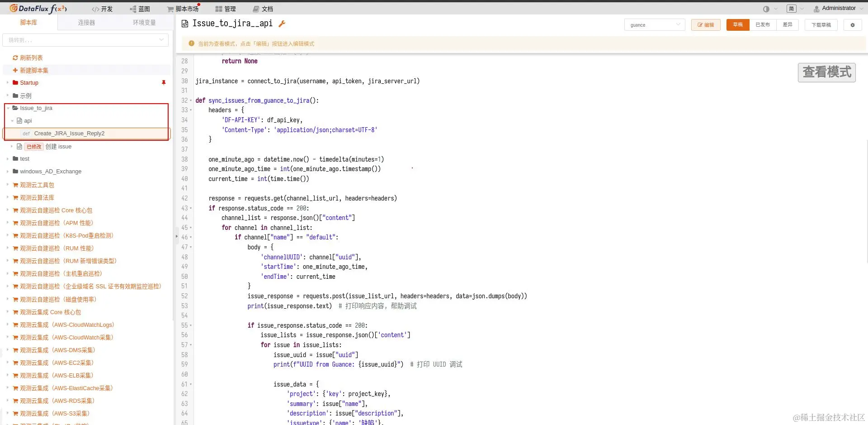868x425 pixels.
Task: Click the pin icon on the Startup row
Action: pyautogui.click(x=164, y=83)
